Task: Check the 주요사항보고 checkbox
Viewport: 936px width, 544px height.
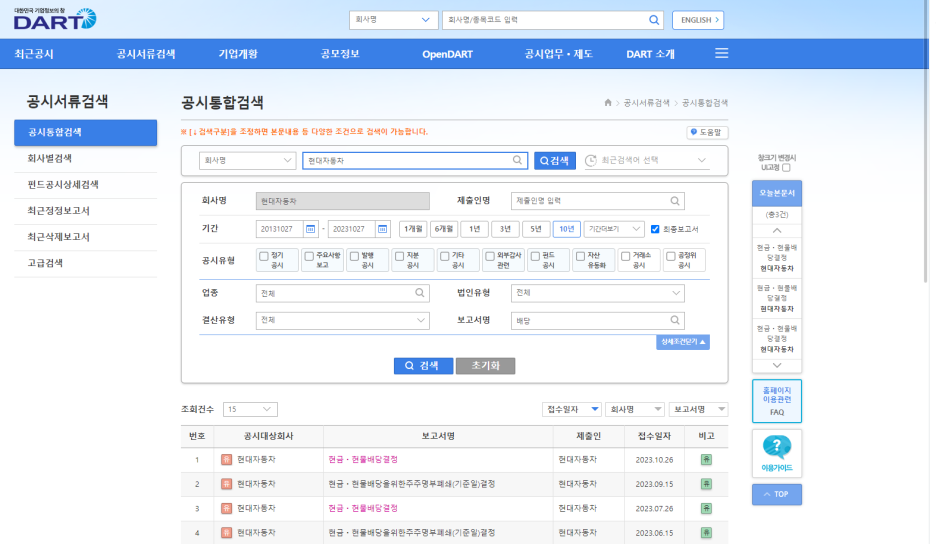Action: [x=309, y=256]
